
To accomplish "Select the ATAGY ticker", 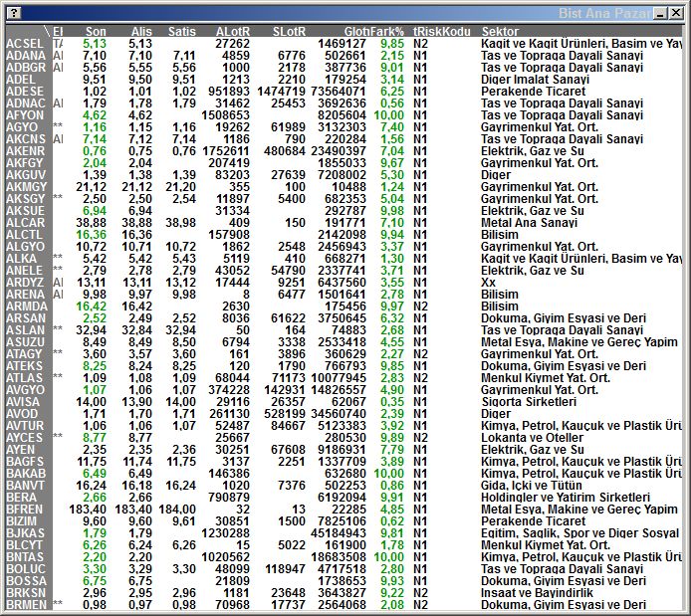I will (x=24, y=353).
